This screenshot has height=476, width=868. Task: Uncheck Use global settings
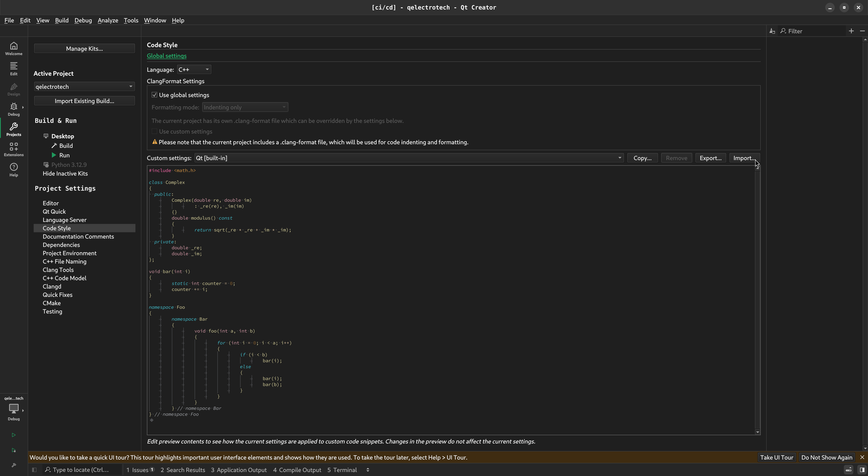click(154, 95)
